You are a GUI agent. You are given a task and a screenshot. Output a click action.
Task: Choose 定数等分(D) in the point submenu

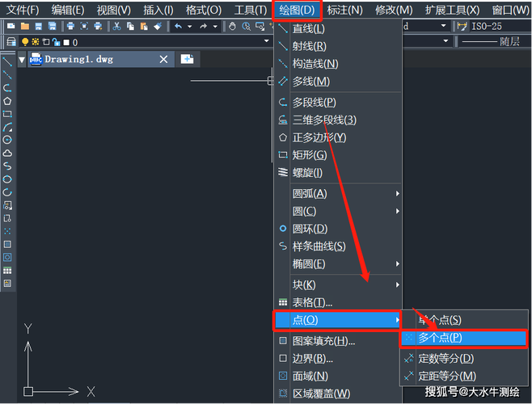tap(464, 359)
